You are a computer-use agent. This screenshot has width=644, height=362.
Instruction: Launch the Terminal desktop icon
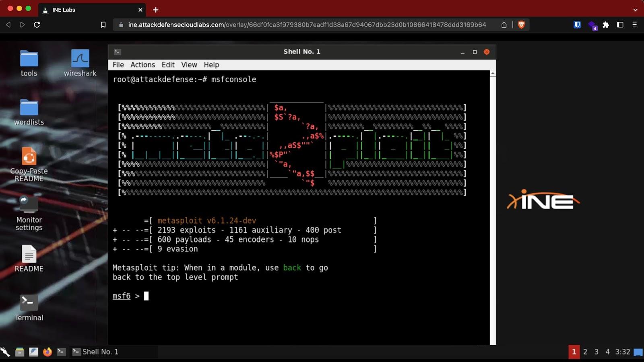click(29, 307)
